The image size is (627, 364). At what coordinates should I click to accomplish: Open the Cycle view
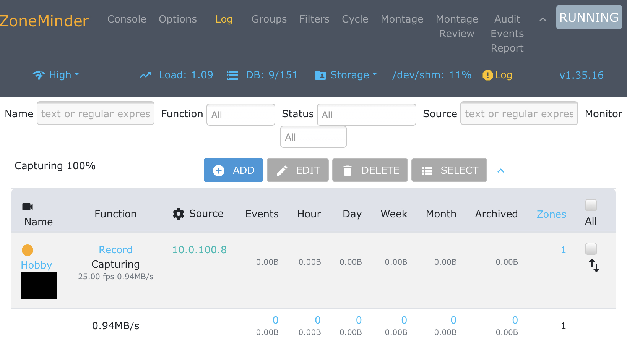click(x=355, y=19)
